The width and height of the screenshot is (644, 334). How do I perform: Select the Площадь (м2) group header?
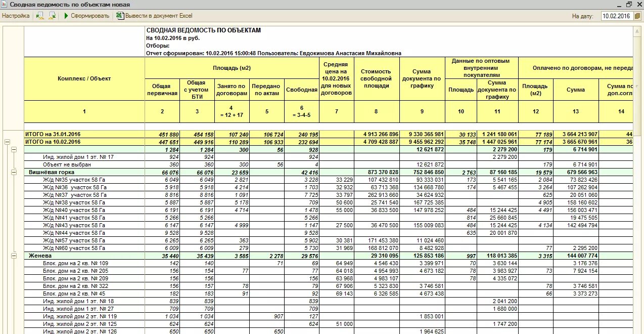coord(232,68)
